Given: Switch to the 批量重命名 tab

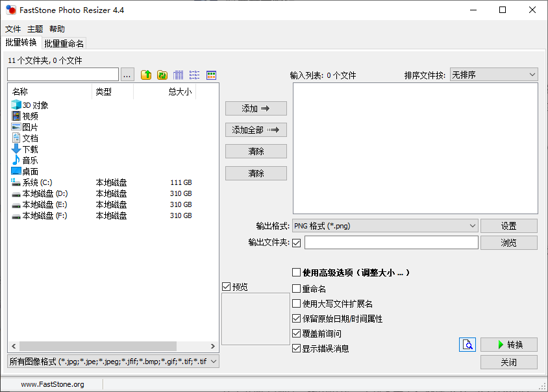Looking at the screenshot, I should 64,43.
